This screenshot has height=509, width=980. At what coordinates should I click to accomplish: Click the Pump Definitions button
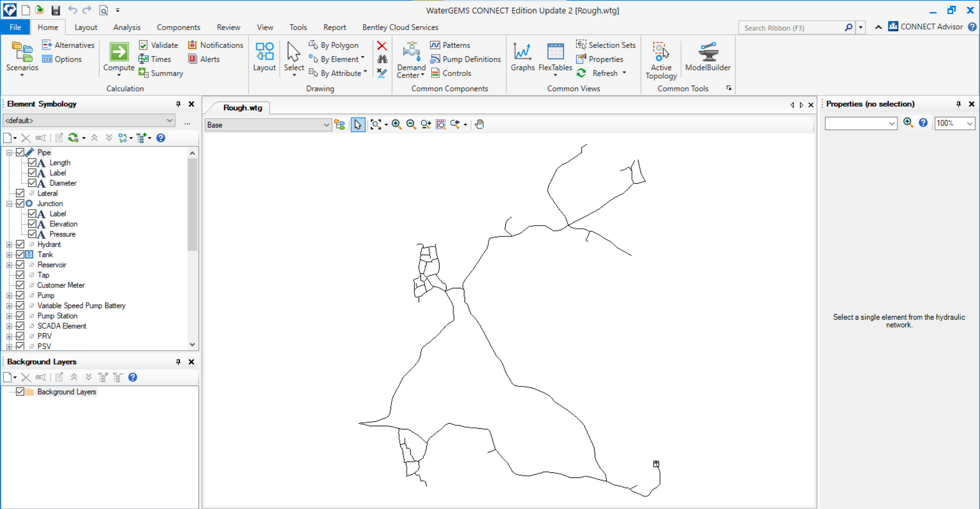point(465,59)
